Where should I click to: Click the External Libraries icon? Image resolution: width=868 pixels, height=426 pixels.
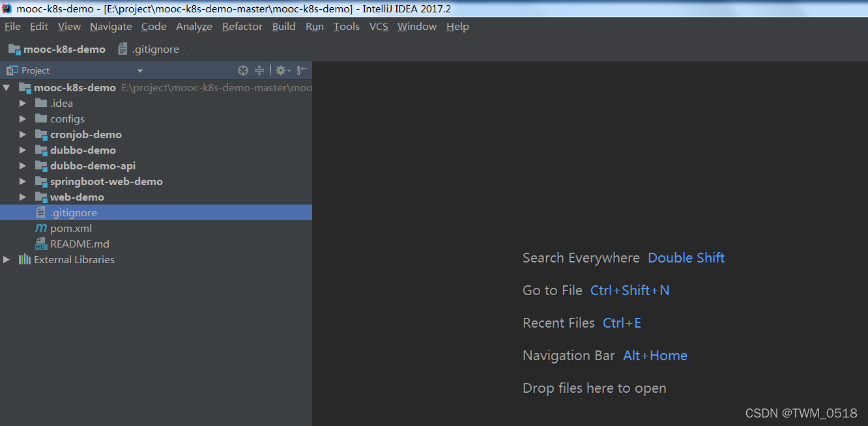coord(25,259)
